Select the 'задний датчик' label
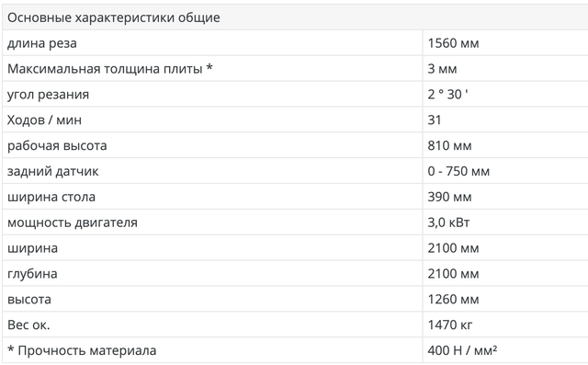The image size is (588, 365). (53, 171)
